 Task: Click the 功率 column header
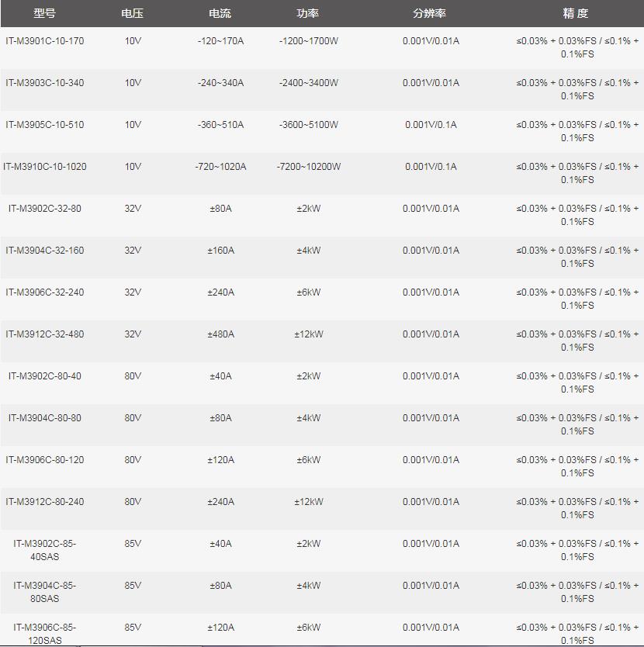(308, 13)
